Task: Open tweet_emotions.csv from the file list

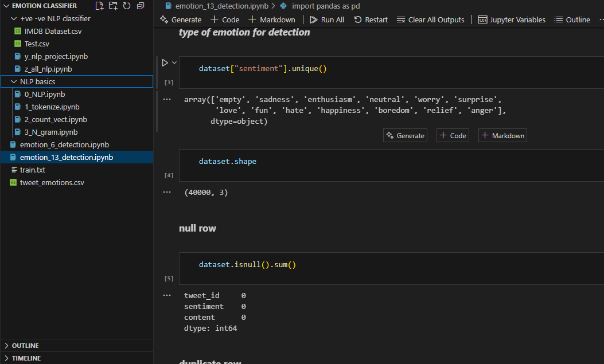Action: (52, 182)
